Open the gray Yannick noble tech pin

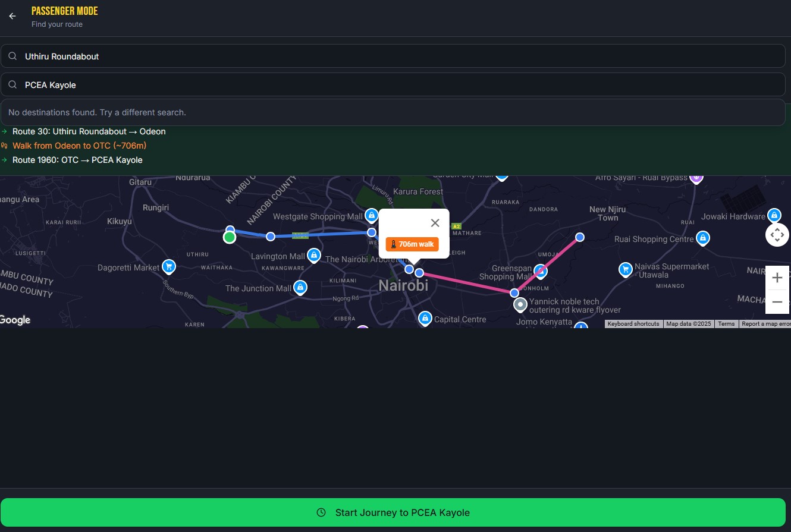[x=520, y=305]
